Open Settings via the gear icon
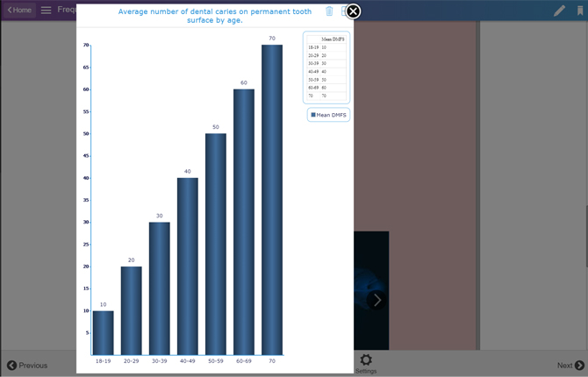588x377 pixels. click(x=366, y=361)
